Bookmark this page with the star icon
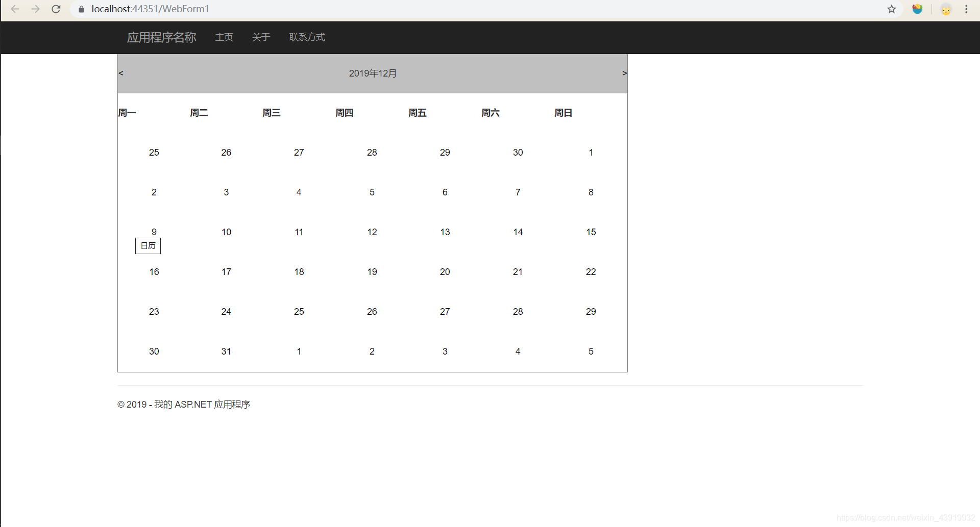Image resolution: width=980 pixels, height=527 pixels. point(892,9)
